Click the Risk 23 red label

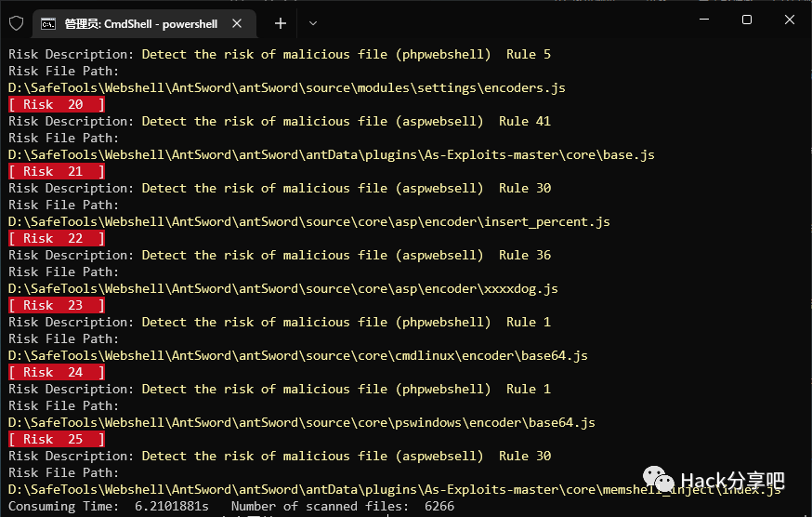[x=57, y=305]
